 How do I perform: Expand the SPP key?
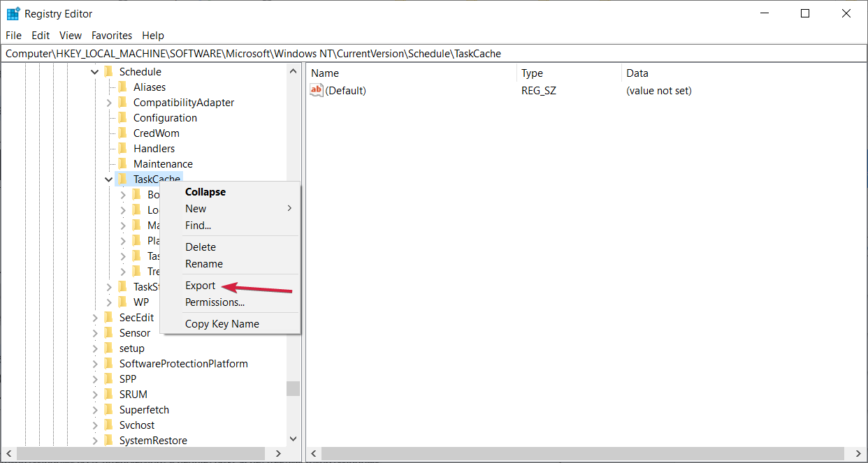(x=95, y=379)
